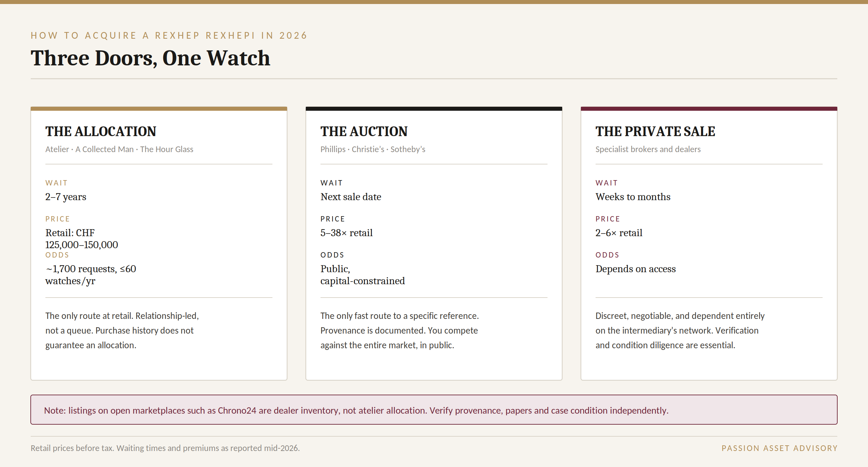
Task: Click ODDS label in Auction card
Action: (x=332, y=255)
